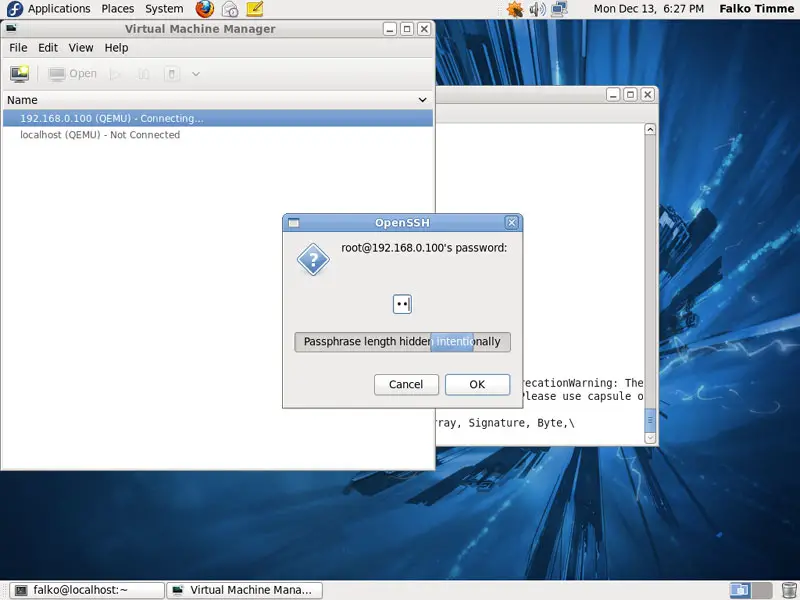The width and height of the screenshot is (800, 600).
Task: Click Cancel in the OpenSSH dialog
Action: pos(406,384)
